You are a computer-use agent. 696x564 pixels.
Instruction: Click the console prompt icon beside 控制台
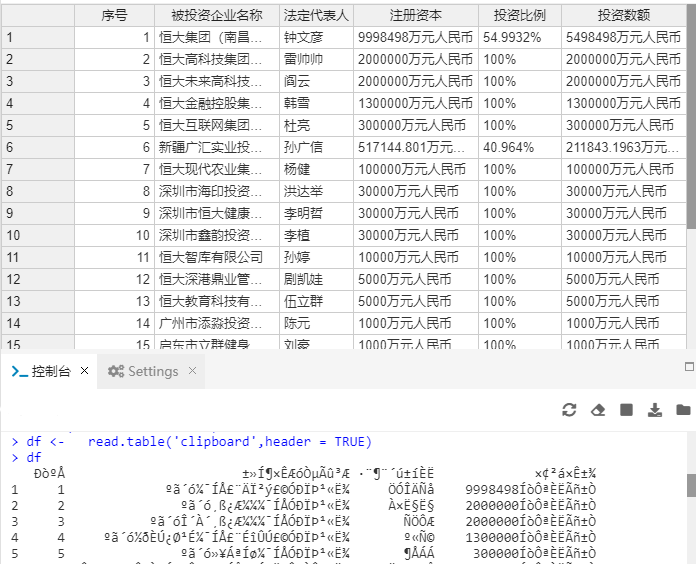20,371
